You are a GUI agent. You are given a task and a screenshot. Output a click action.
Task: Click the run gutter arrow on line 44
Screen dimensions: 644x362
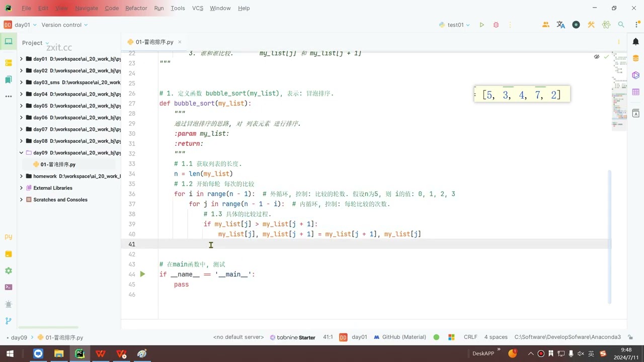pos(142,274)
